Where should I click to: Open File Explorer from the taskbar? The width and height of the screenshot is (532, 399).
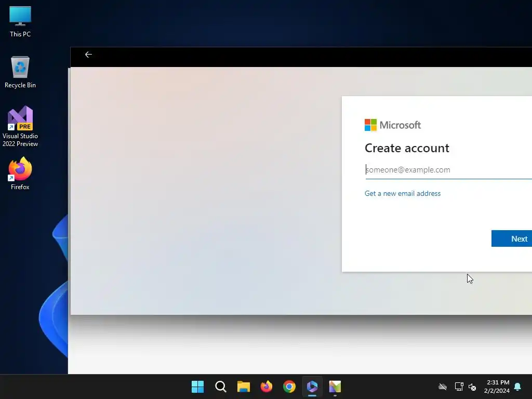[243, 387]
